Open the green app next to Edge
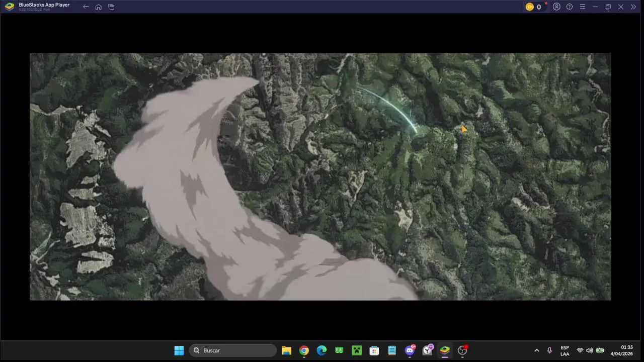 tap(339, 350)
